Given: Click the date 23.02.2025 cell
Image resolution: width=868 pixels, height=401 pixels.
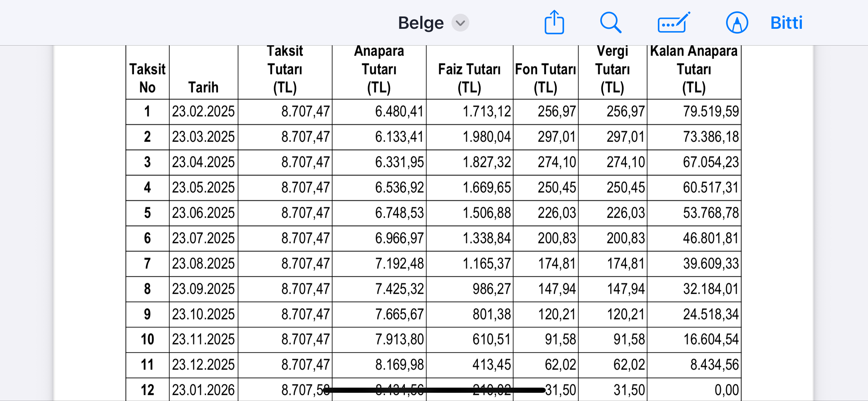Looking at the screenshot, I should (x=203, y=112).
